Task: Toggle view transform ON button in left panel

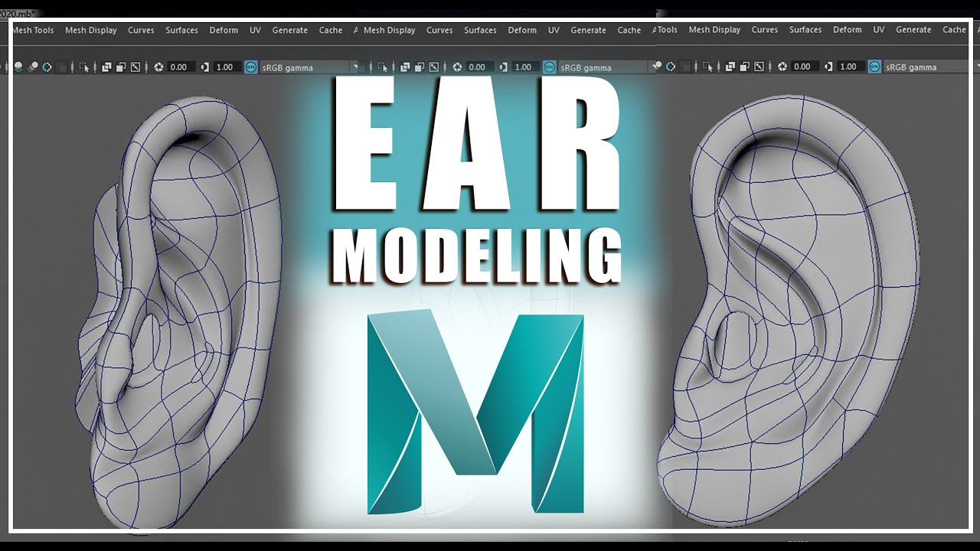Action: [250, 67]
